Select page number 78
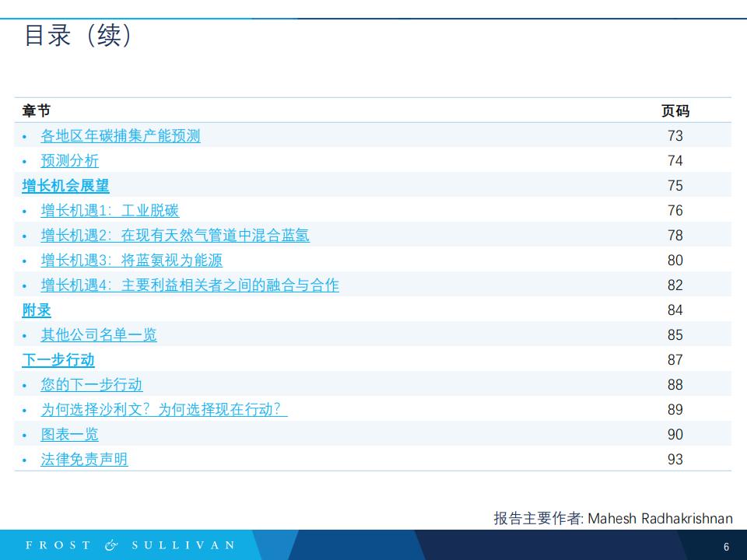 point(675,235)
